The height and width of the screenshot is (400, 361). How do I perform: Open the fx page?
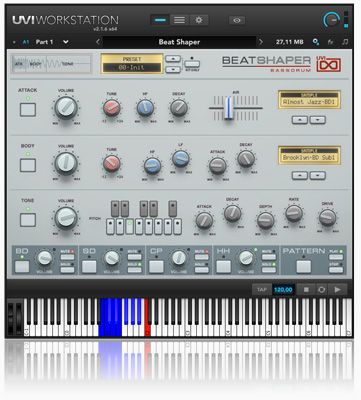tap(330, 42)
